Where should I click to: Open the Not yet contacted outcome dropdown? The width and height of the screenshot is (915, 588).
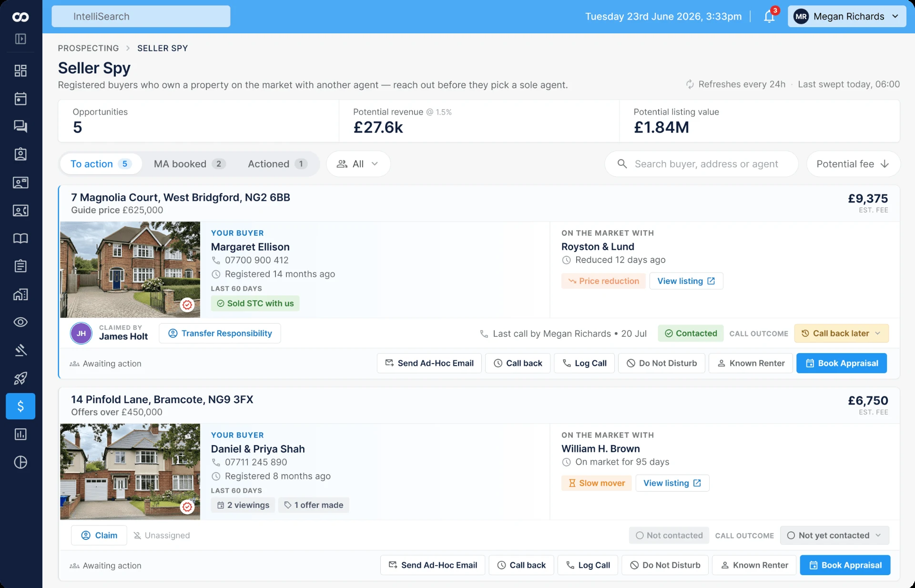pos(834,536)
